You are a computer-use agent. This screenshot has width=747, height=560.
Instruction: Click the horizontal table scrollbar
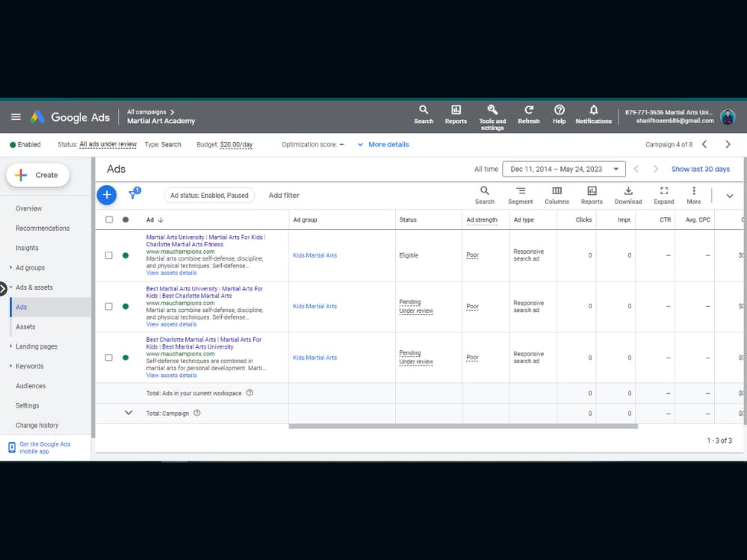point(463,426)
